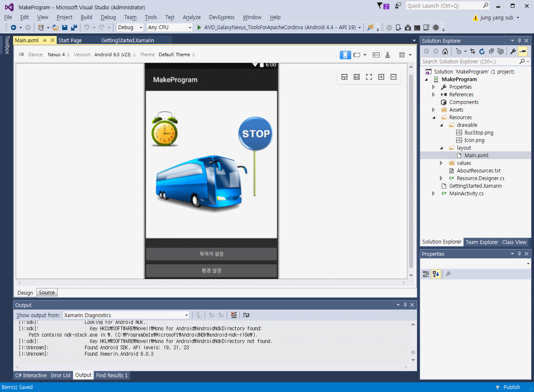Collapse the Resources folder
Screen dimensions: 534x392
coord(433,117)
